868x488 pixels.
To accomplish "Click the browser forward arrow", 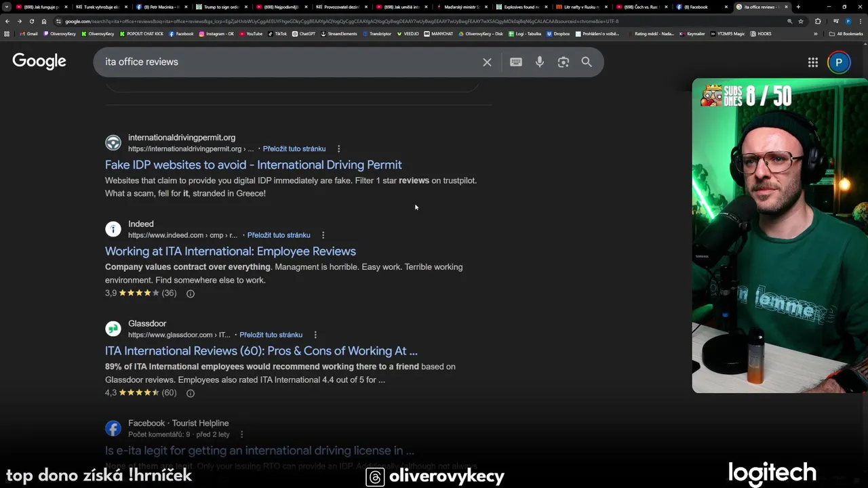I will [19, 21].
